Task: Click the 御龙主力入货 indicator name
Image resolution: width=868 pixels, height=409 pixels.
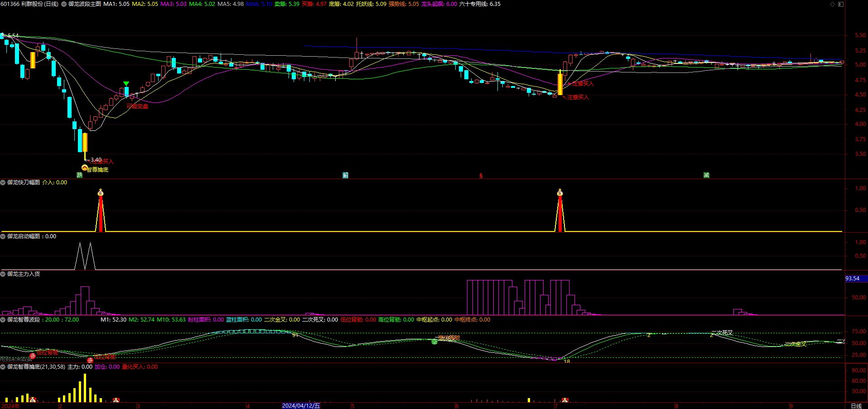Action: point(24,274)
